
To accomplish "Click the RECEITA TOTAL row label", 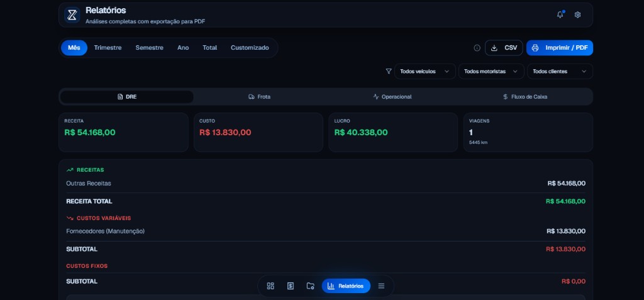I will point(89,201).
